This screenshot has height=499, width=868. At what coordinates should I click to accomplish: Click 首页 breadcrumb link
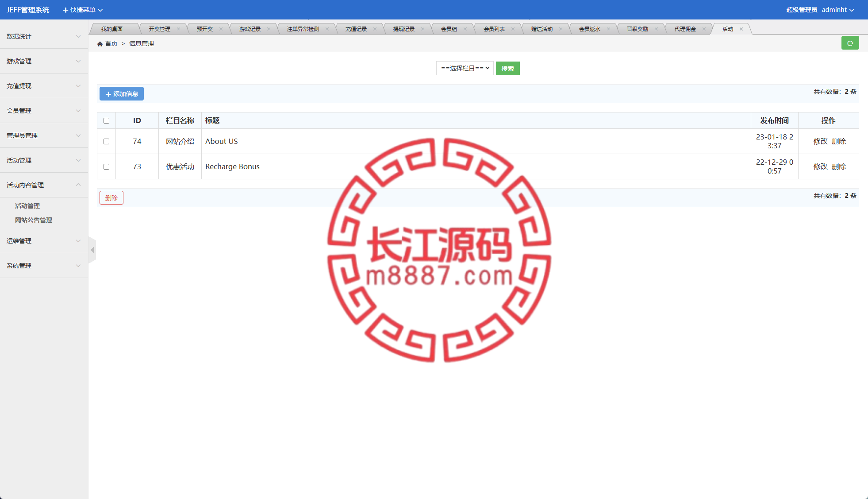click(111, 43)
